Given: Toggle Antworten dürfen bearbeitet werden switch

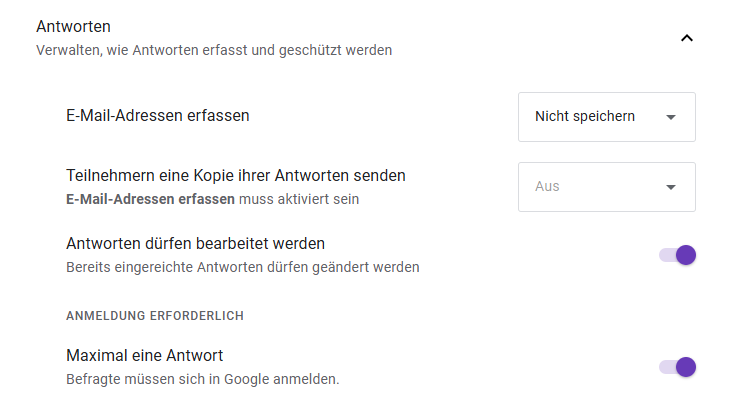Looking at the screenshot, I should pyautogui.click(x=677, y=255).
